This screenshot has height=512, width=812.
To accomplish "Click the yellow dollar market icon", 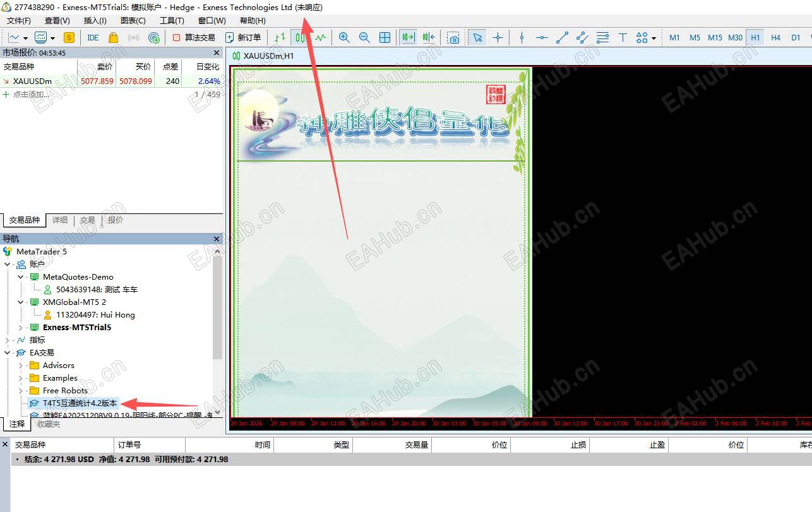I will click(69, 37).
